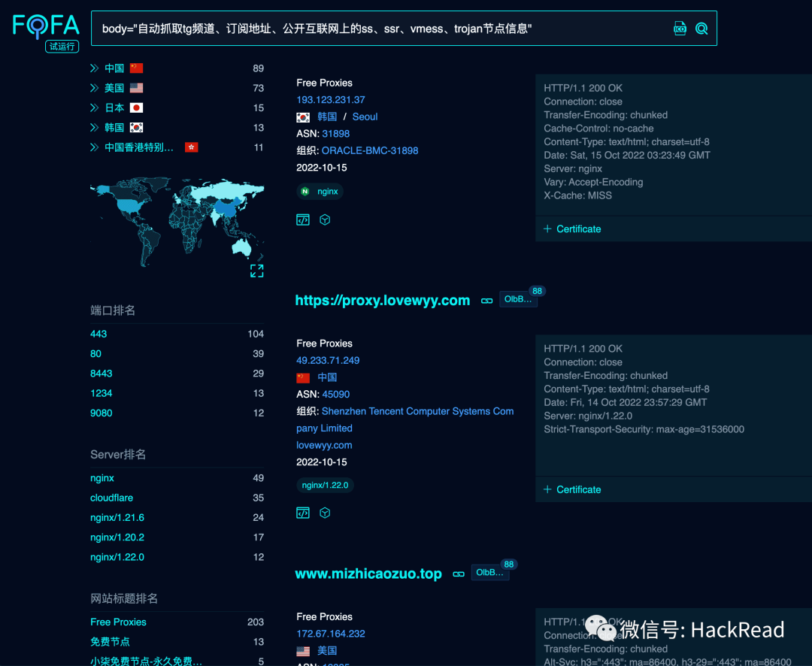The width and height of the screenshot is (812, 666).
Task: View page source icon for 193.123.231.37
Action: [303, 219]
